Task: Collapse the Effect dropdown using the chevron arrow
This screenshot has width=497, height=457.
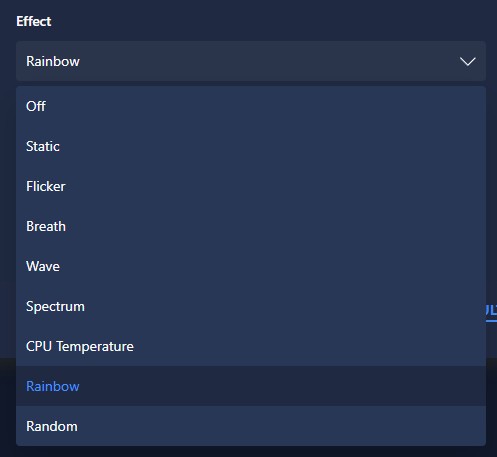Action: [467, 61]
